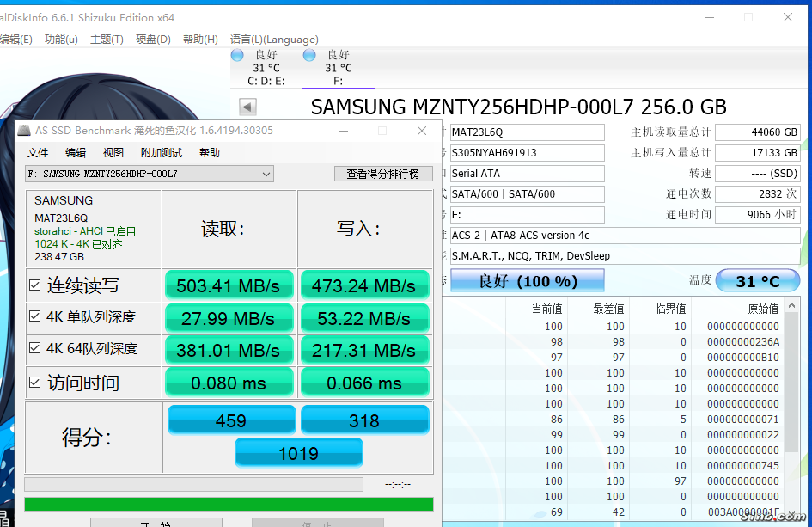Open the 主题(T) menu in CrystalDiskInfo
Screen dimensions: 812x527
(x=107, y=40)
